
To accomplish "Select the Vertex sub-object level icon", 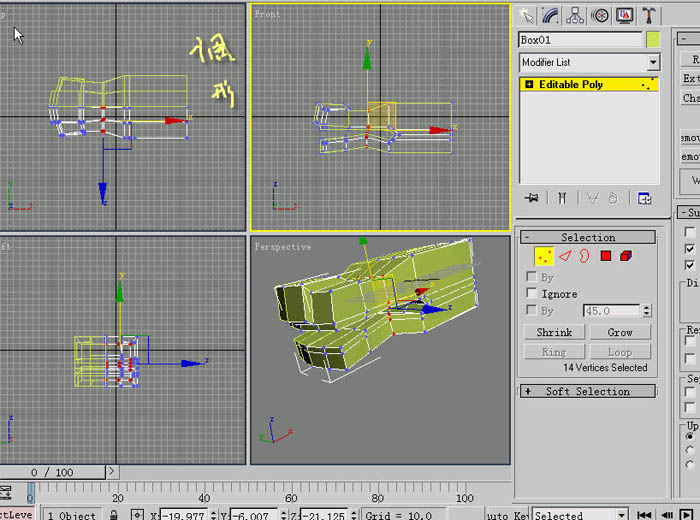I will pyautogui.click(x=544, y=256).
